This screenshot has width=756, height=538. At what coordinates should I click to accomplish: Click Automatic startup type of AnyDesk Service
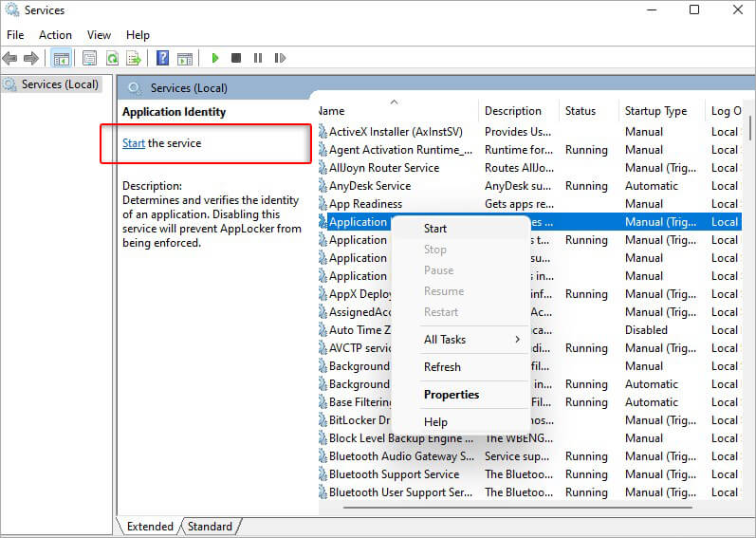click(652, 186)
